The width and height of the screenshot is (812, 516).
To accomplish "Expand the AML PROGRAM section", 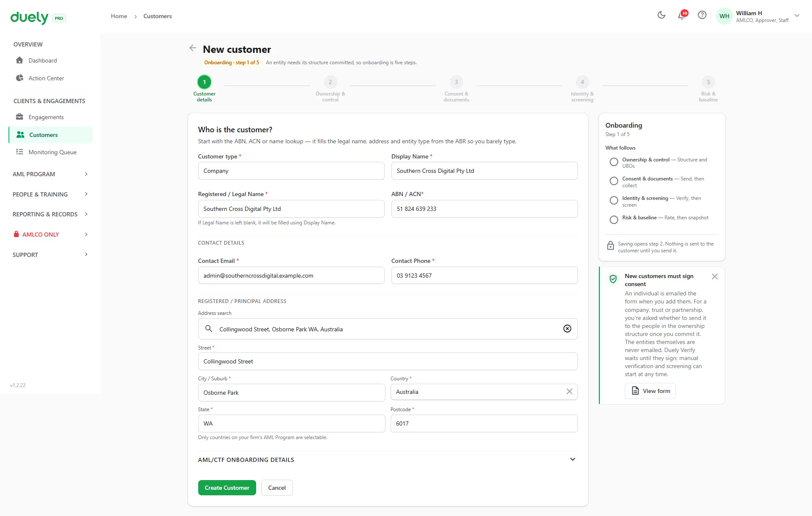I will pos(51,174).
